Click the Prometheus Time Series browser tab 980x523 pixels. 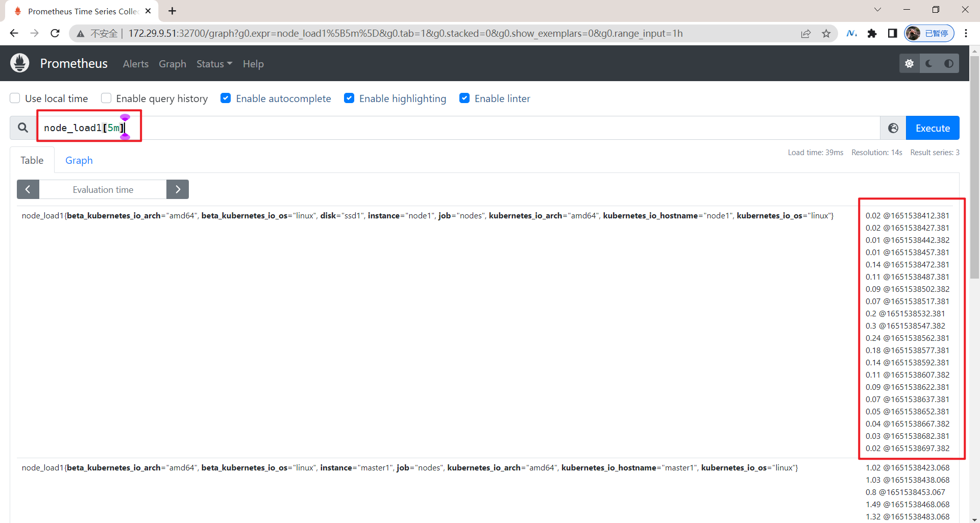(x=82, y=11)
